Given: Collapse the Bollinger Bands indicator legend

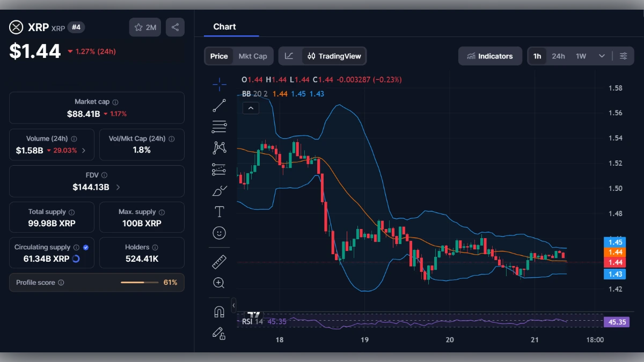Looking at the screenshot, I should point(251,108).
